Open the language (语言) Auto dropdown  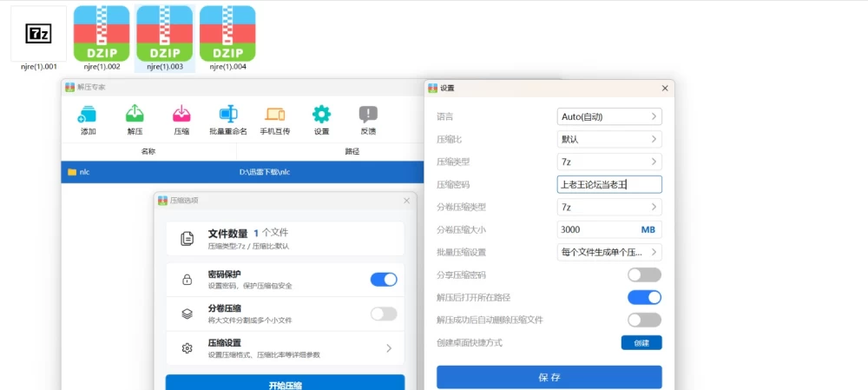click(609, 116)
